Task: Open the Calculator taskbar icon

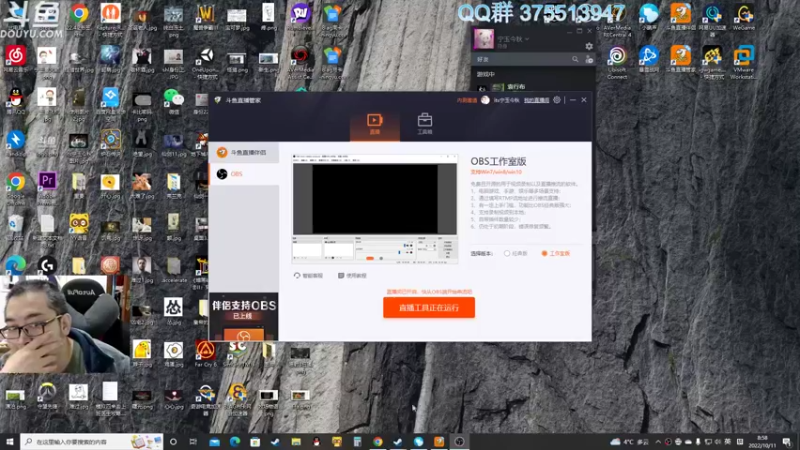Action: pyautogui.click(x=357, y=442)
